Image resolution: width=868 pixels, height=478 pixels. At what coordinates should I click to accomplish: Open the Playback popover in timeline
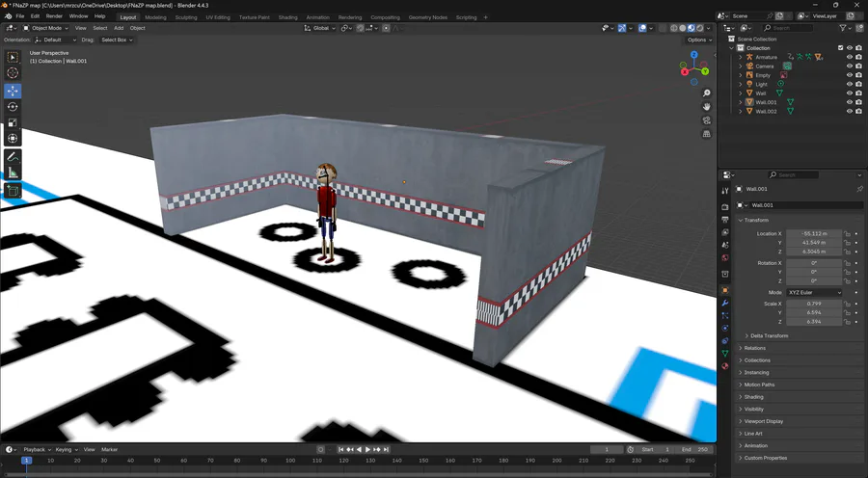[x=37, y=449]
